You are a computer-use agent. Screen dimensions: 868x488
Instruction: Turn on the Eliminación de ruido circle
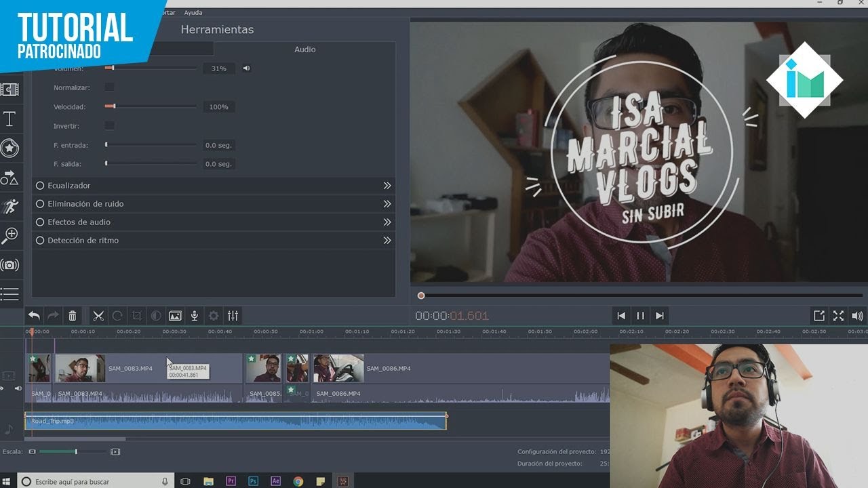40,204
